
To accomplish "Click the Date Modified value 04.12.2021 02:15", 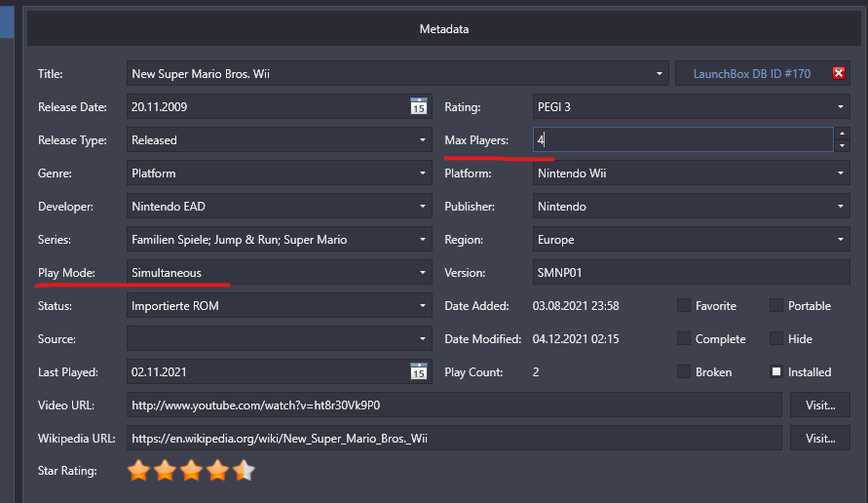I will [x=576, y=338].
